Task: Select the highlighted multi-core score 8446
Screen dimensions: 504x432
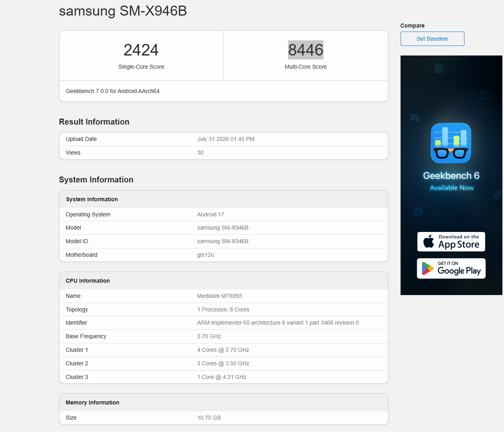Action: pos(306,50)
